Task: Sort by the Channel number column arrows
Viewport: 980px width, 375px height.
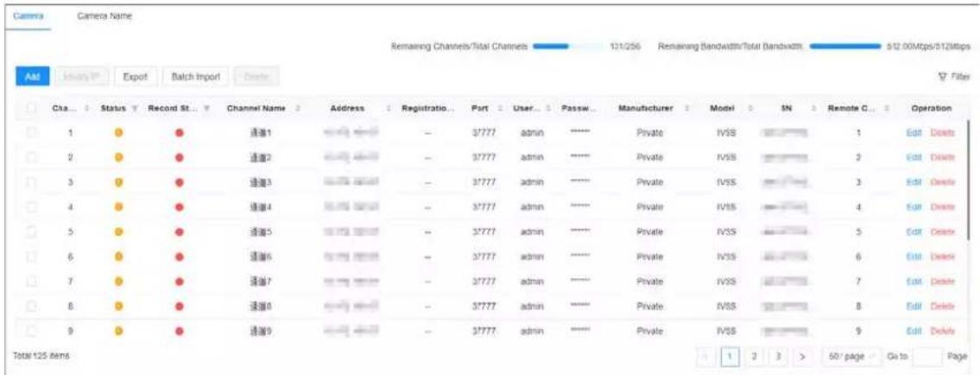Action: pyautogui.click(x=86, y=109)
